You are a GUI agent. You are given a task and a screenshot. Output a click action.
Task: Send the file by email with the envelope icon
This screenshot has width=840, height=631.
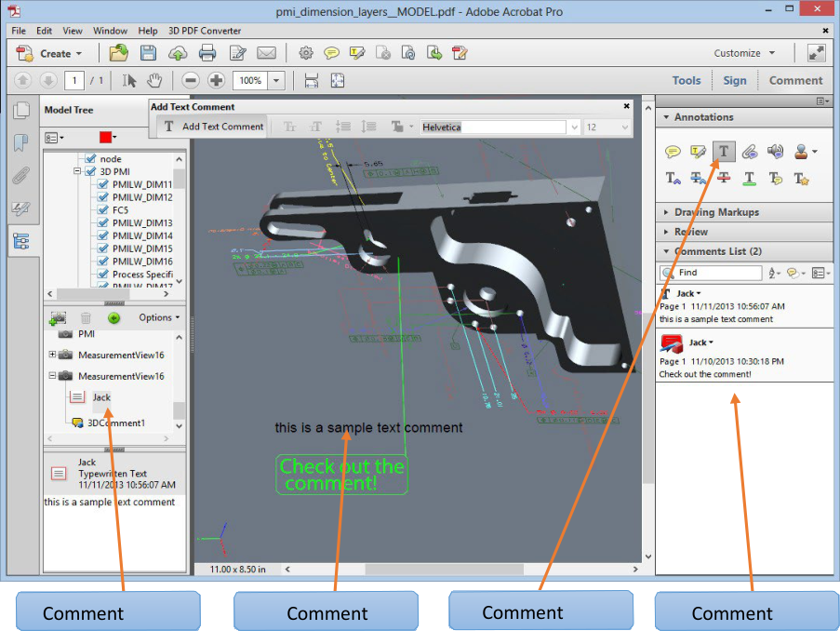click(x=266, y=53)
